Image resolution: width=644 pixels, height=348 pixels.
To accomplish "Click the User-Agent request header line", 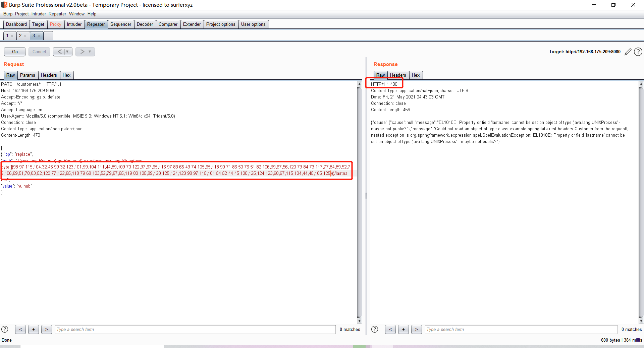I will pos(88,116).
